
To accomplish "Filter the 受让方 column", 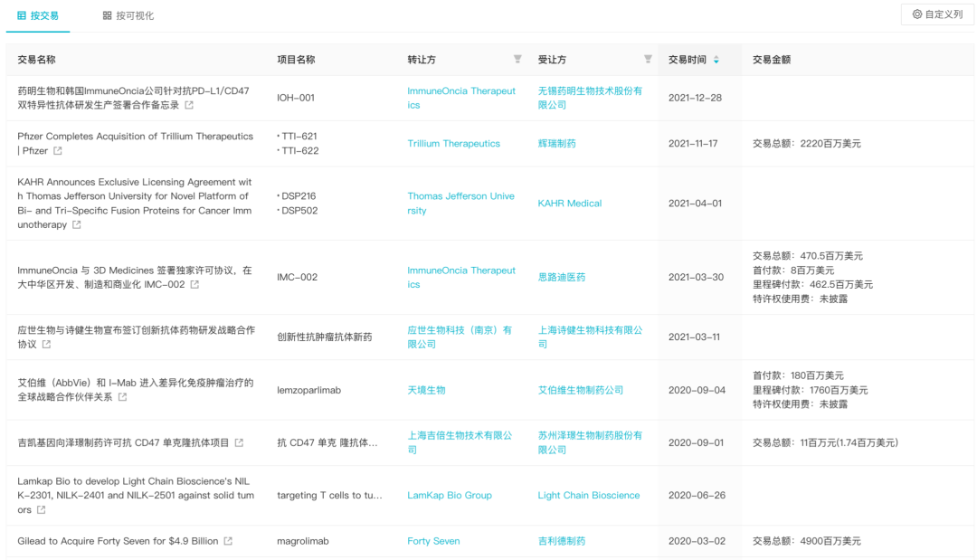I will [x=648, y=59].
